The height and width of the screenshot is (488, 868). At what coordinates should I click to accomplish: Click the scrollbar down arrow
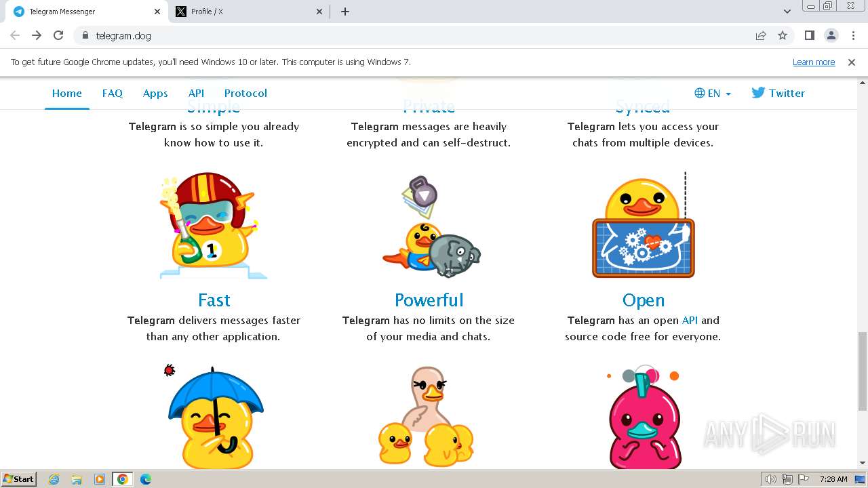point(862,464)
